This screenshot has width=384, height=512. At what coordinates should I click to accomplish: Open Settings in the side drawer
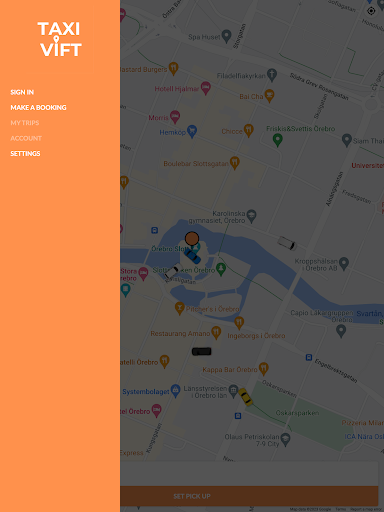[x=25, y=154]
